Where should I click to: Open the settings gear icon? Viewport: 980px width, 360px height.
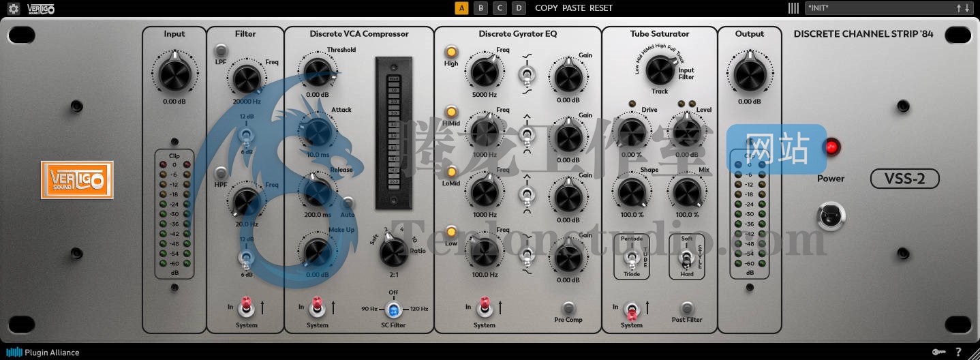coord(14,8)
